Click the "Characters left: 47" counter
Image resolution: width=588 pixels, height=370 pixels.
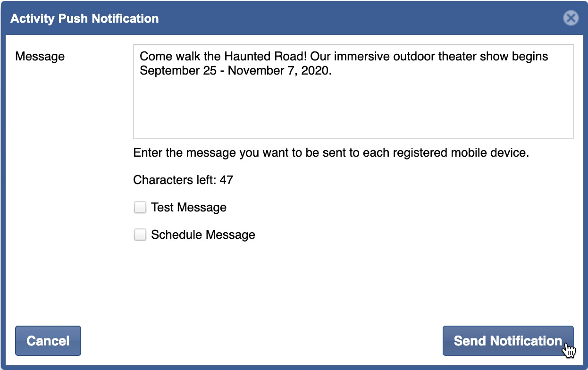click(x=183, y=180)
